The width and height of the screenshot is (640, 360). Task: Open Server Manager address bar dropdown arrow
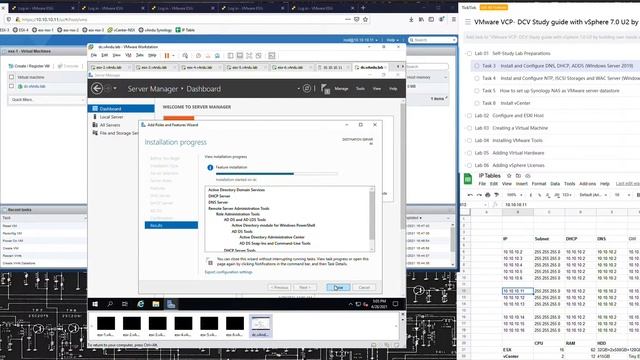(x=298, y=88)
